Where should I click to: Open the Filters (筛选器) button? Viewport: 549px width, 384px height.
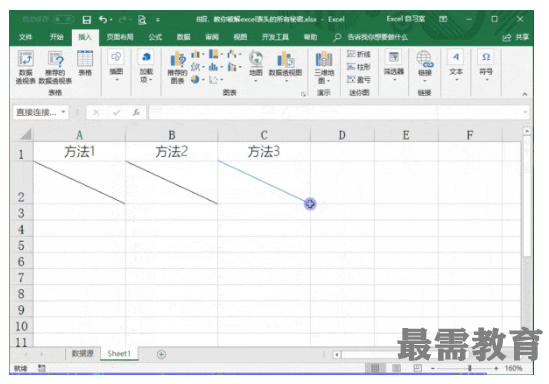(394, 66)
